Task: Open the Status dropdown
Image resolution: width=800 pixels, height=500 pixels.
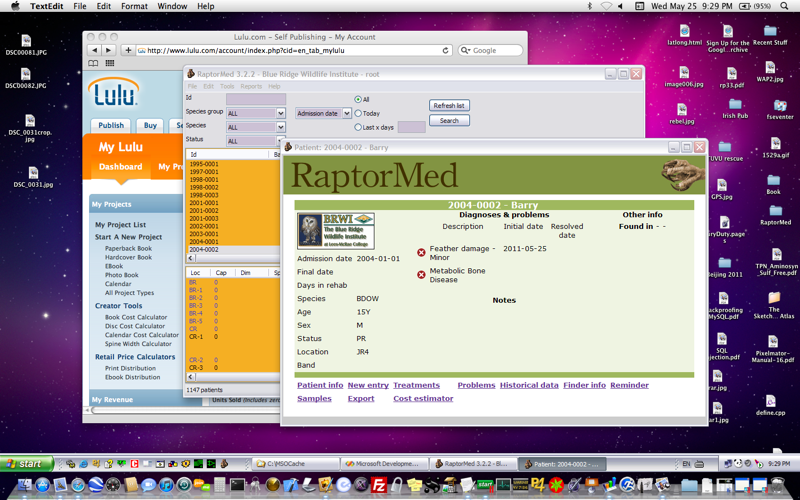Action: pyautogui.click(x=256, y=140)
